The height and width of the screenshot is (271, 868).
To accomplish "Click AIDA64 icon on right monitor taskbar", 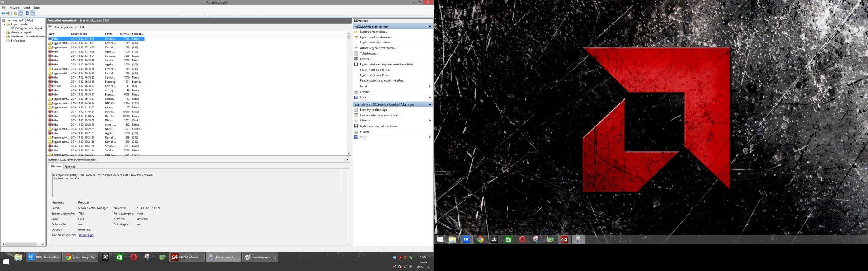I will click(564, 239).
